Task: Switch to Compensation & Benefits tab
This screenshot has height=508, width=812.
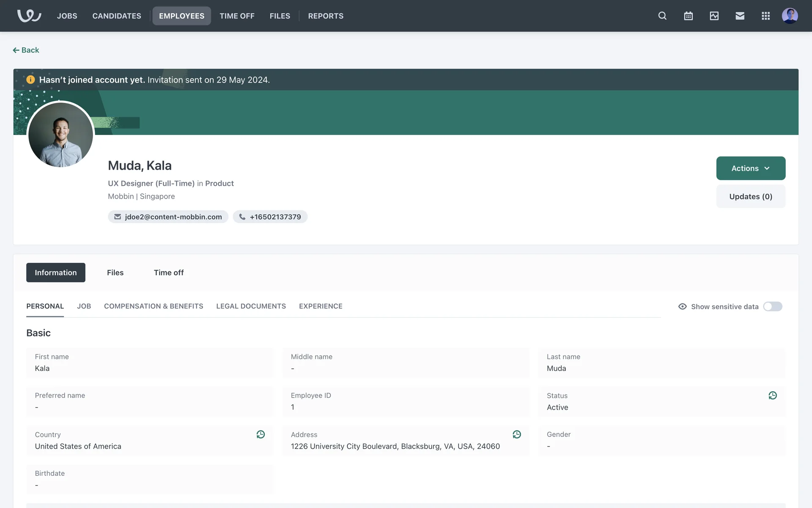Action: coord(154,306)
